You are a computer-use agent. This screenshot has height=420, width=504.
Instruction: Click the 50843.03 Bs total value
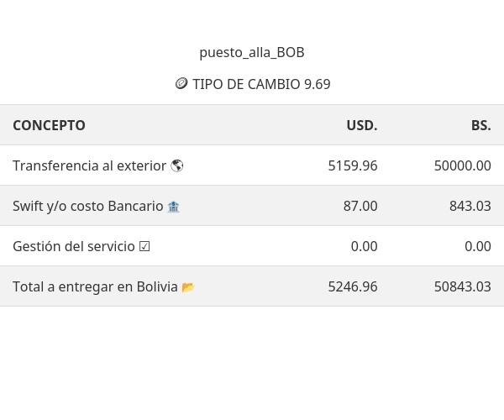[462, 286]
